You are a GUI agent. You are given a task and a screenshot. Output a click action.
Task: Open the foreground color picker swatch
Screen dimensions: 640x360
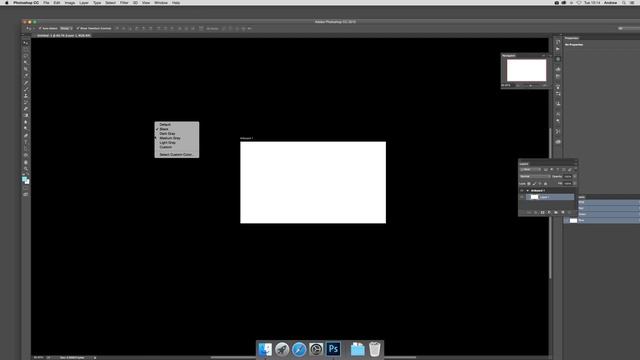click(x=24, y=179)
